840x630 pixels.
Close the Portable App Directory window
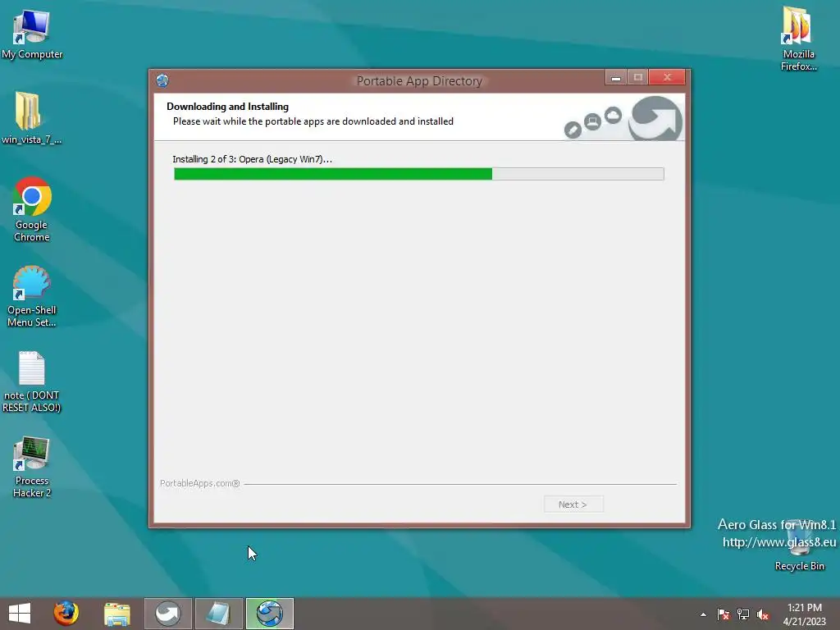667,78
